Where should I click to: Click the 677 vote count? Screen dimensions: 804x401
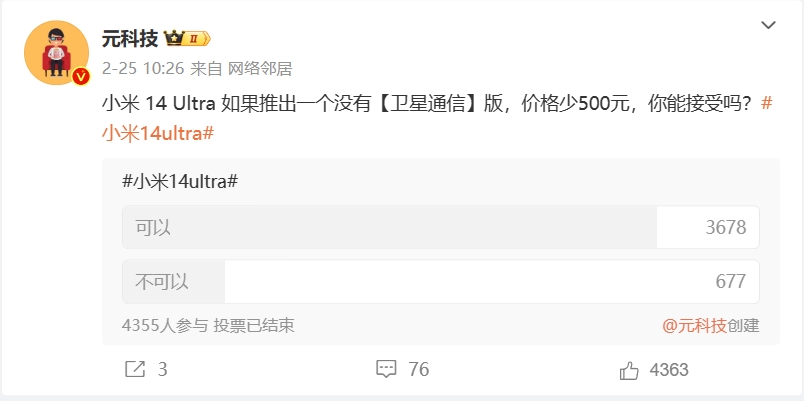click(731, 281)
